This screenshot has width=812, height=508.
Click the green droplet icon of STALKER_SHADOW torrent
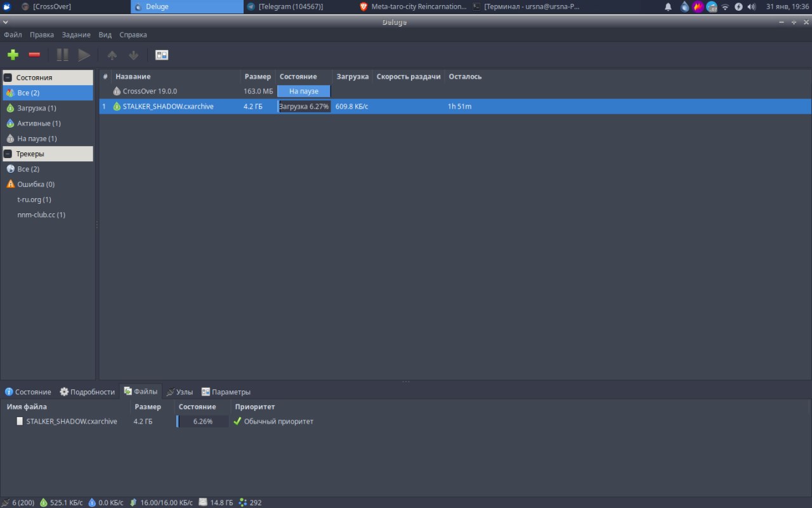tap(117, 107)
